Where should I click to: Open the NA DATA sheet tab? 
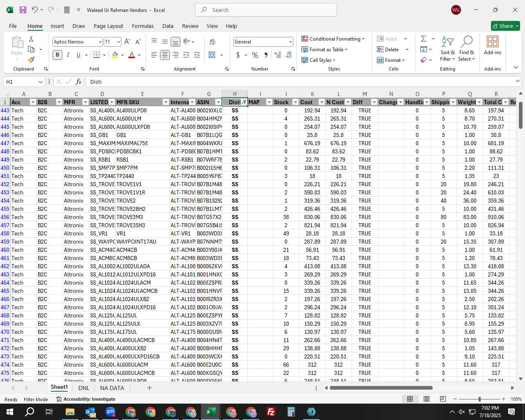click(x=112, y=388)
